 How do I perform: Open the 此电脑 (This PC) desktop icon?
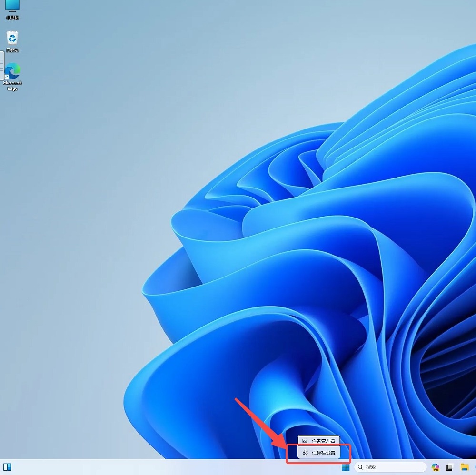pos(12,6)
